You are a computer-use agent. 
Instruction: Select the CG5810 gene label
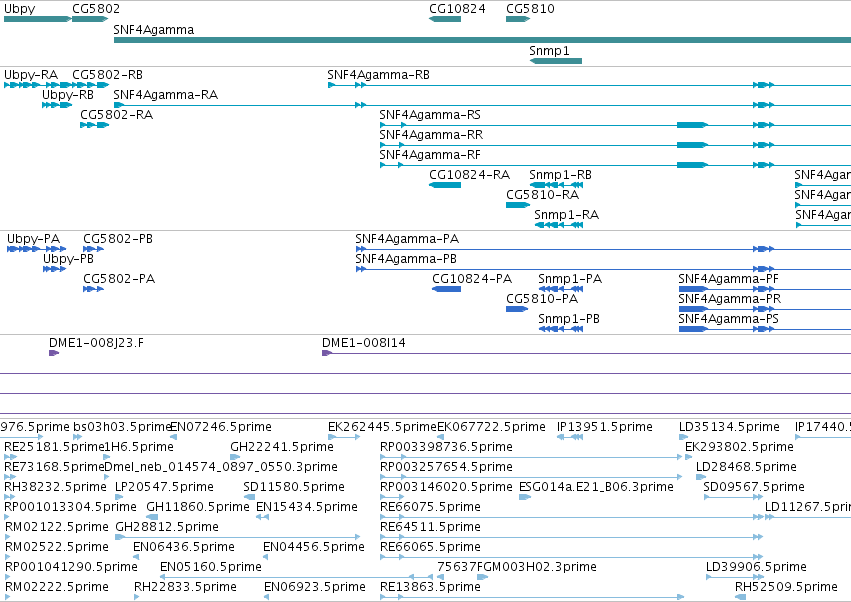[x=530, y=9]
